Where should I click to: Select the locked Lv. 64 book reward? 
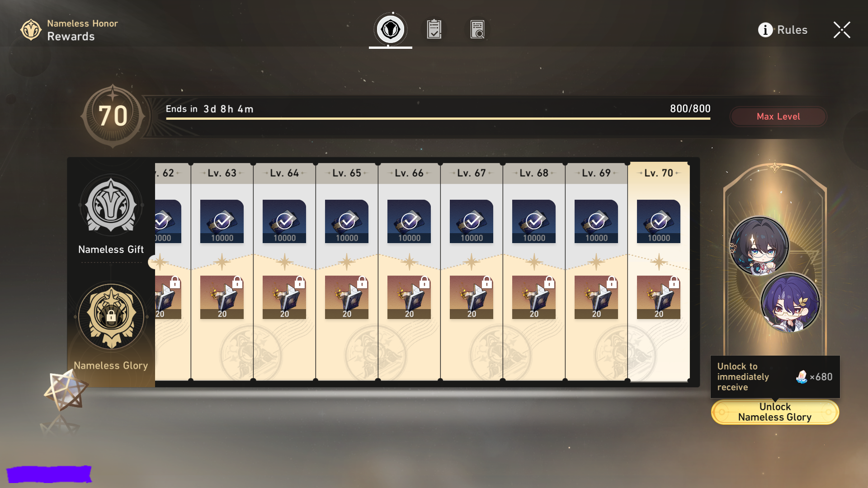coord(284,297)
